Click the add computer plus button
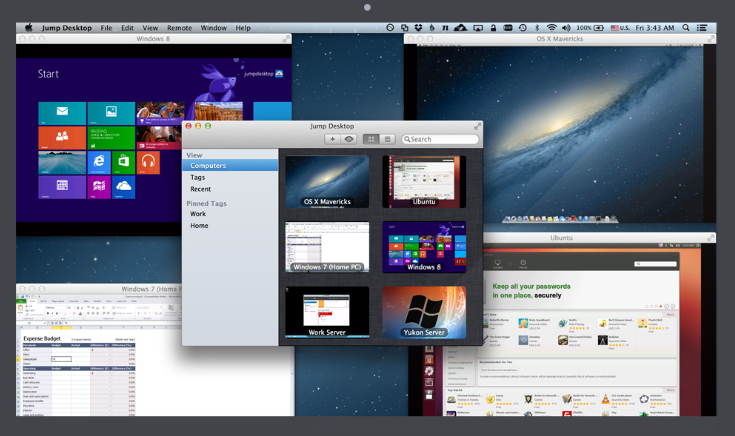This screenshot has height=436, width=735. click(332, 139)
